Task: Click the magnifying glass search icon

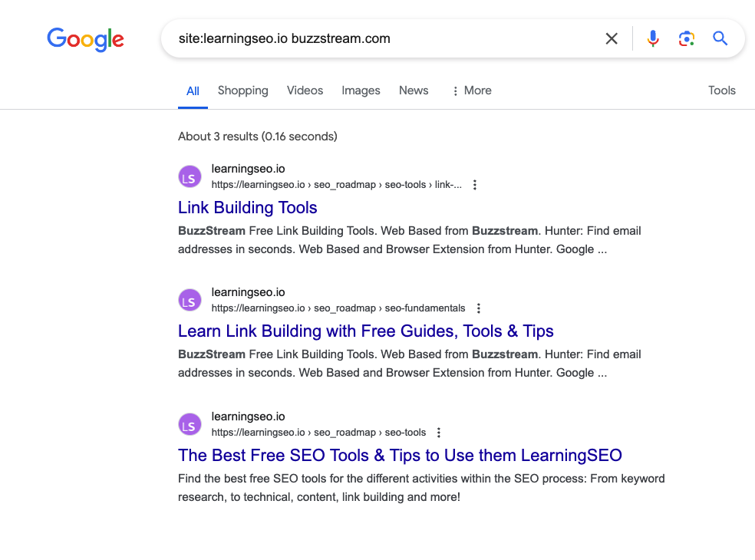Action: (720, 38)
